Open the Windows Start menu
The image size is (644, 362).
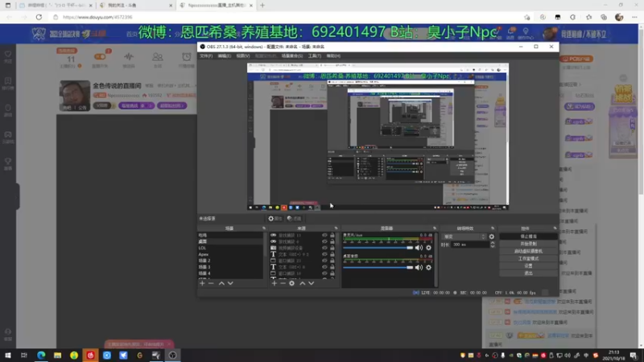tap(8, 356)
